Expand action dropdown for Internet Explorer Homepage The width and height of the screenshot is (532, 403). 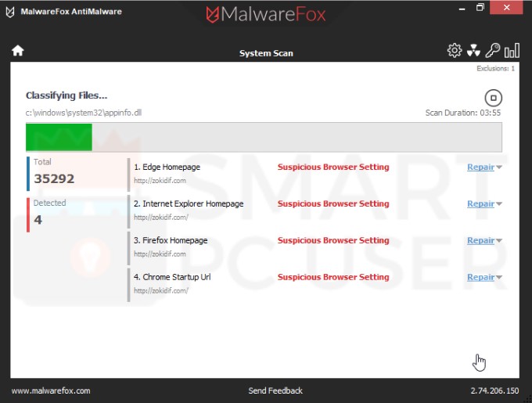pos(499,204)
